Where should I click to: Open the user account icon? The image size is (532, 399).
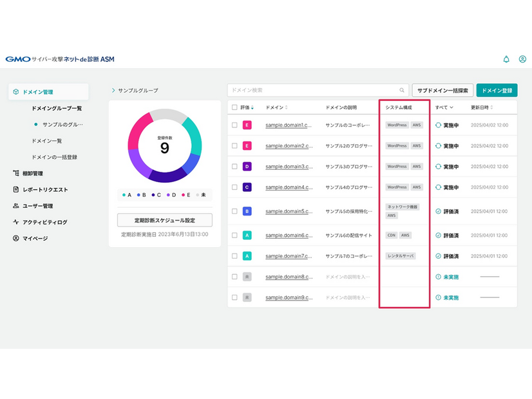pos(522,59)
